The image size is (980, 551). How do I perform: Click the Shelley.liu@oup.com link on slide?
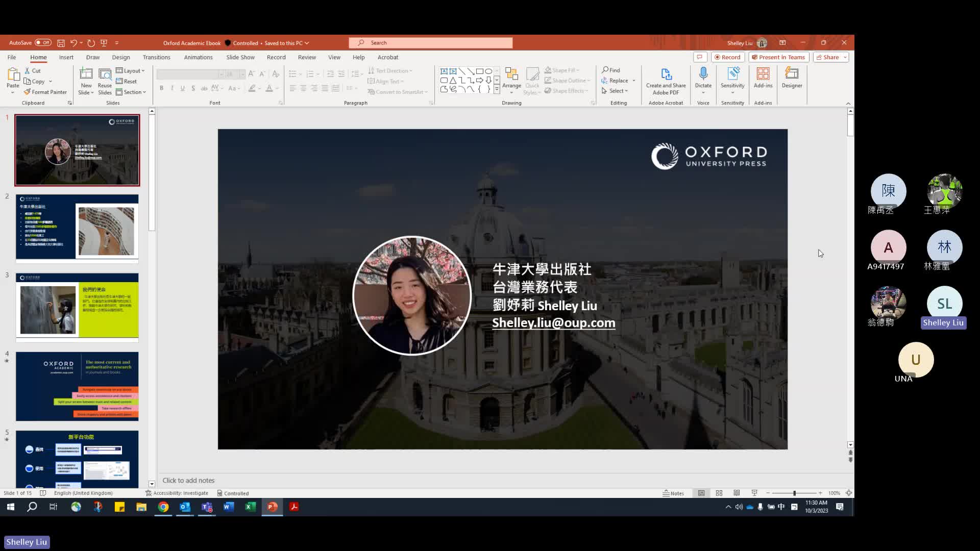point(554,323)
